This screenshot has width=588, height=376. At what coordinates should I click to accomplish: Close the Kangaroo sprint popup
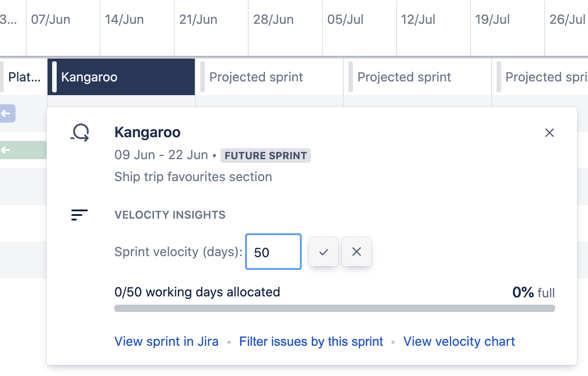pyautogui.click(x=550, y=133)
